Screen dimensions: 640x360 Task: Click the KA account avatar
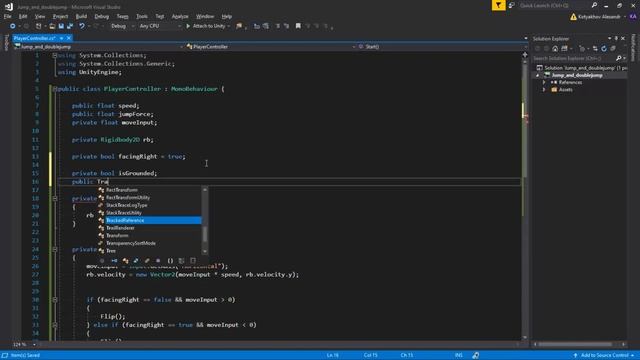coord(633,17)
